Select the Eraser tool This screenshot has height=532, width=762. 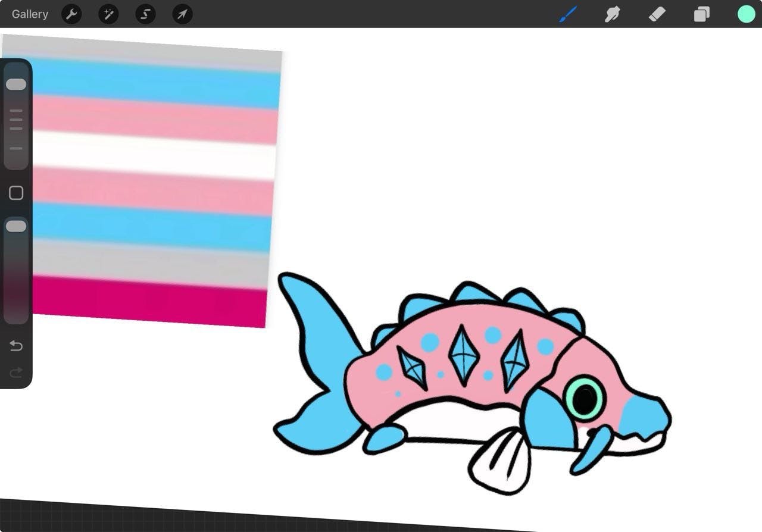[x=657, y=14]
